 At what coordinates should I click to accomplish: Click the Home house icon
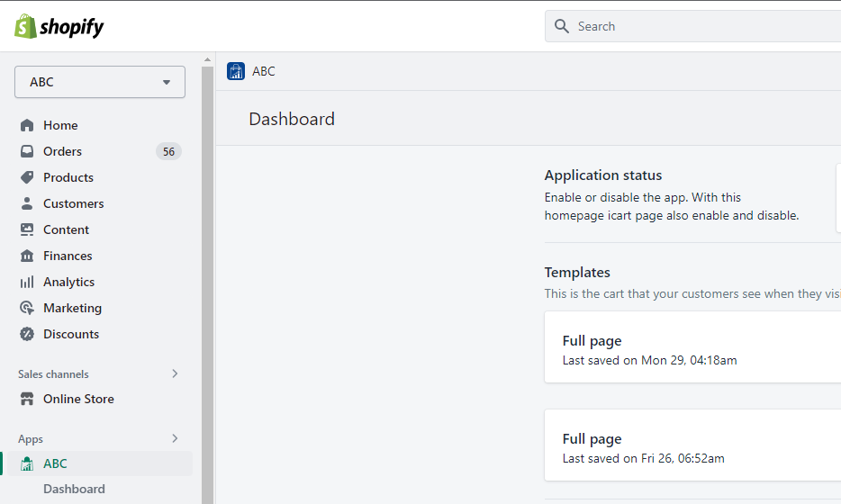(x=27, y=125)
